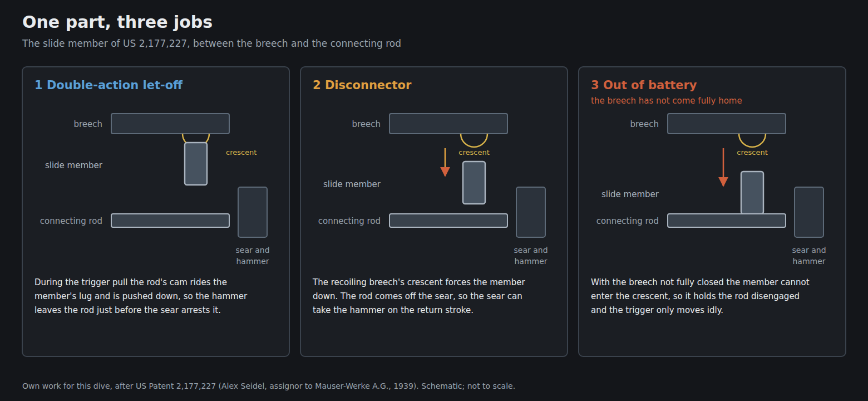Select the yellow crescent shape in Double-action panel

(196, 138)
